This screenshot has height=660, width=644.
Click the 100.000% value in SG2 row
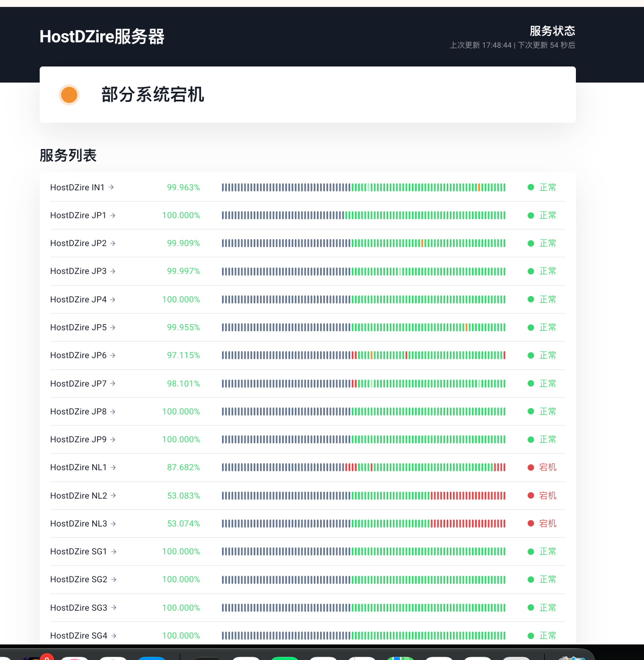click(x=181, y=579)
